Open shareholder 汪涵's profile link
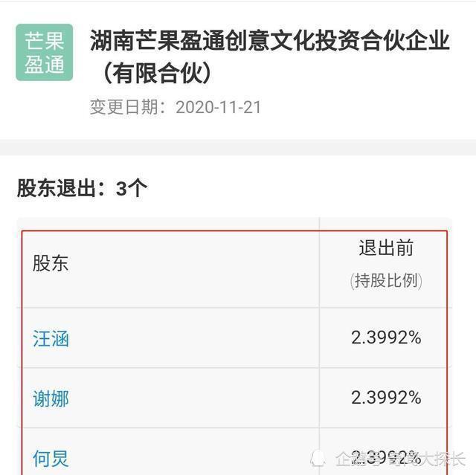476x475 pixels. coord(51,339)
